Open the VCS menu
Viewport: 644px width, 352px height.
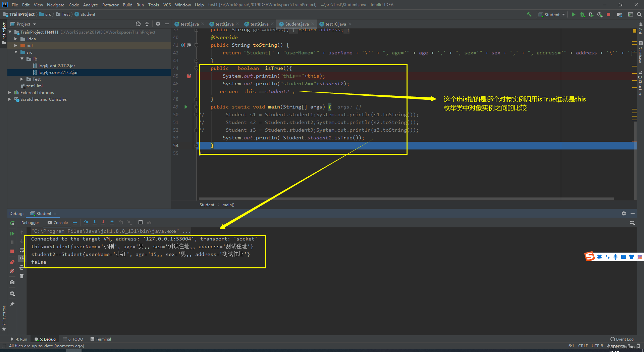pyautogui.click(x=167, y=5)
